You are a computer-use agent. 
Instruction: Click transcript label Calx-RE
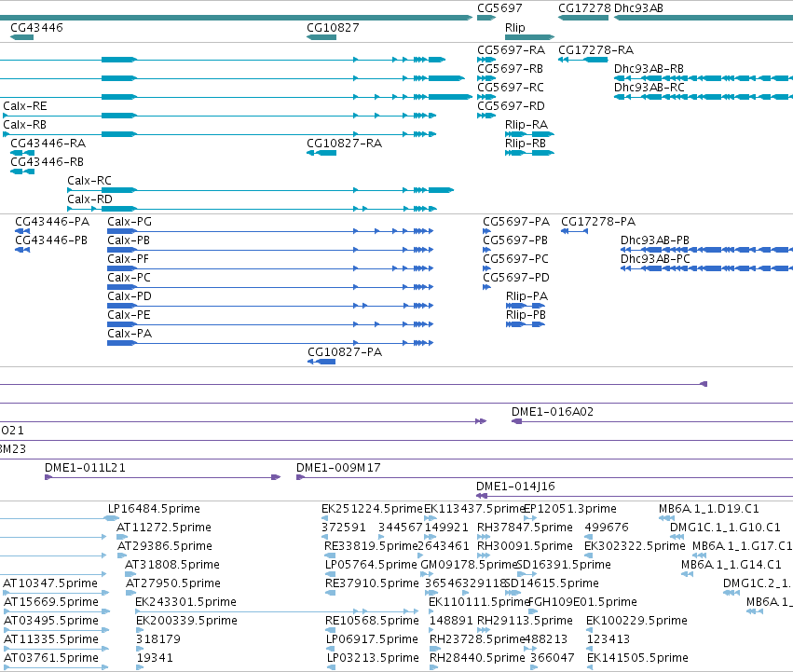25,106
